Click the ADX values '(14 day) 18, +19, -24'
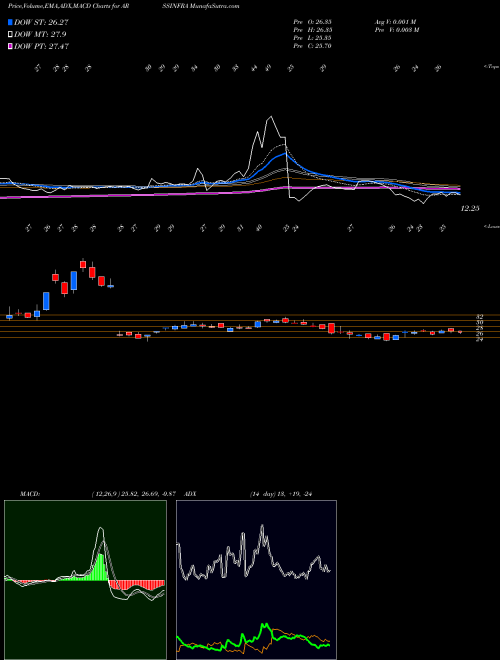This screenshot has width=500, height=660. [x=280, y=494]
